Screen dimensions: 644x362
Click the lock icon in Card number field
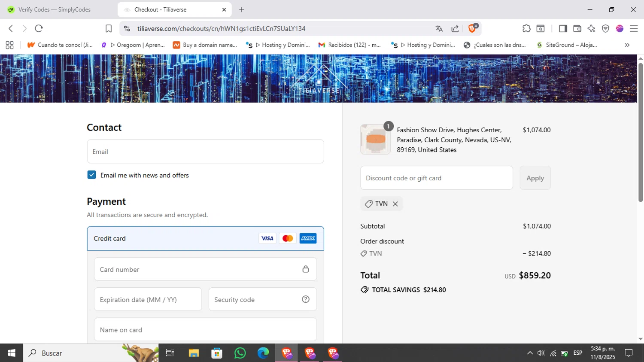click(x=305, y=269)
